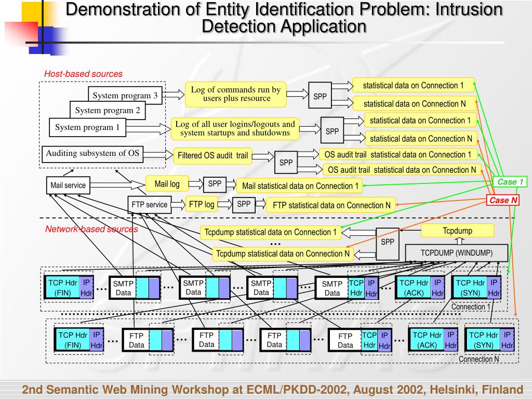This screenshot has width=532, height=399.
Task: Select 'Mail statistical data on Connection 1'
Action: pyautogui.click(x=300, y=186)
